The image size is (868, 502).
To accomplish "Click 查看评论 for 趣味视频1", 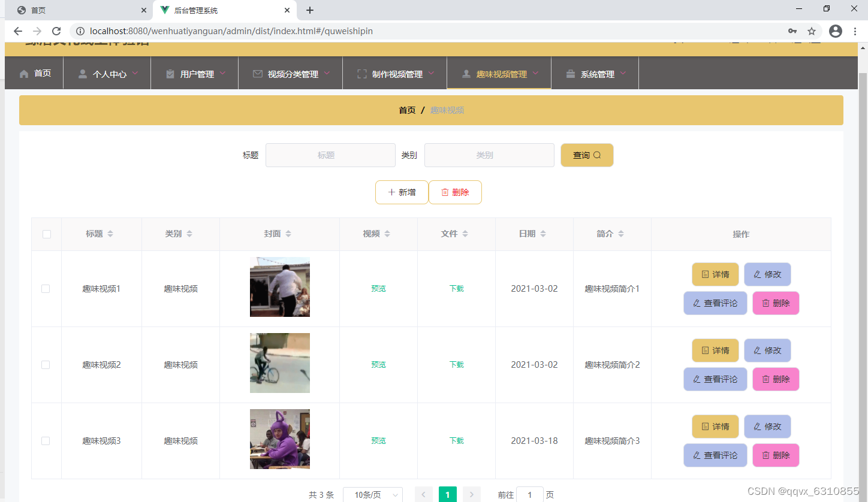I will 715,303.
